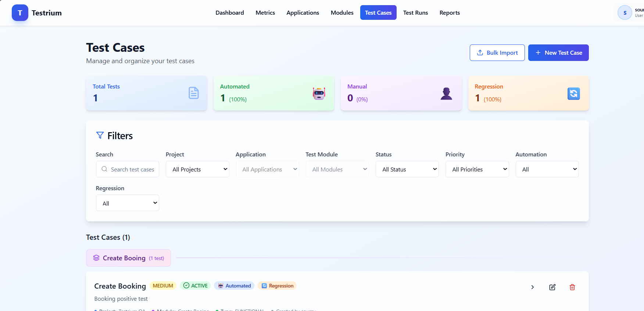Expand Create Booking with the chevron arrow
The width and height of the screenshot is (644, 311).
532,287
